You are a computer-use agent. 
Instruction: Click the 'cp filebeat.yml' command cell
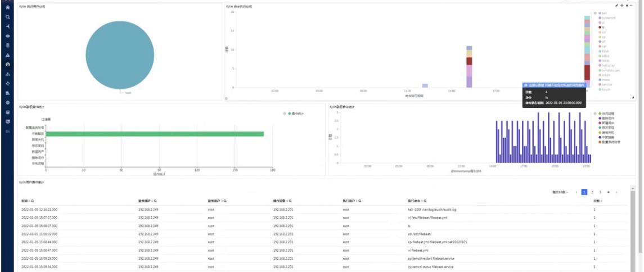point(438,242)
